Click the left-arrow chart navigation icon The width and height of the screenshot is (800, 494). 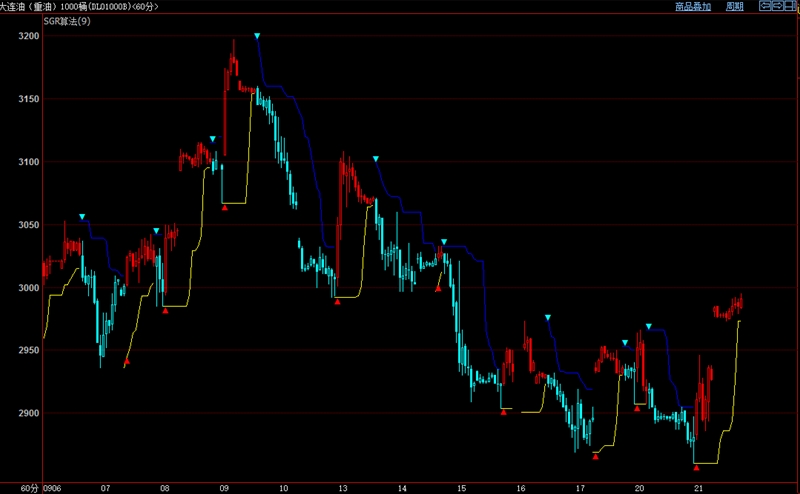click(765, 6)
